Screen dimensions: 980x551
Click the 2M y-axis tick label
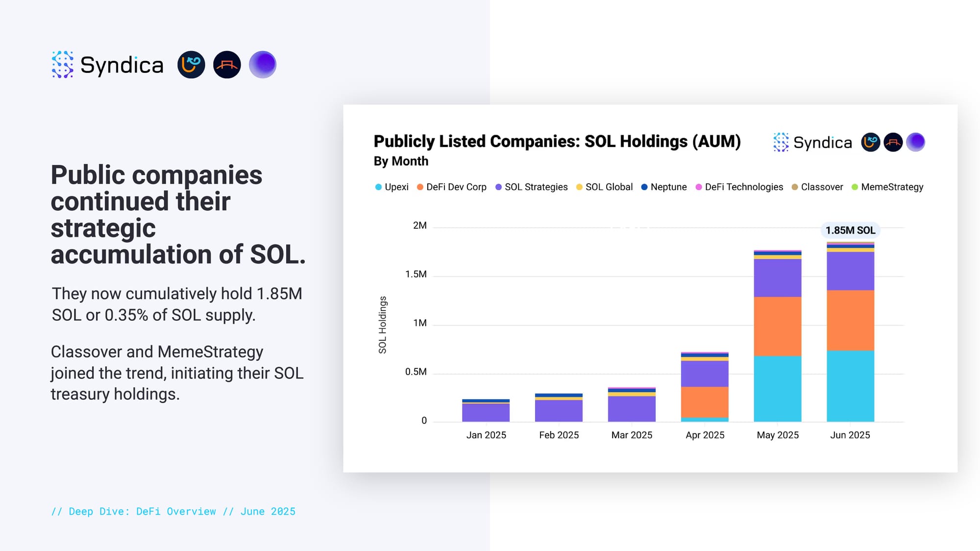pos(420,226)
